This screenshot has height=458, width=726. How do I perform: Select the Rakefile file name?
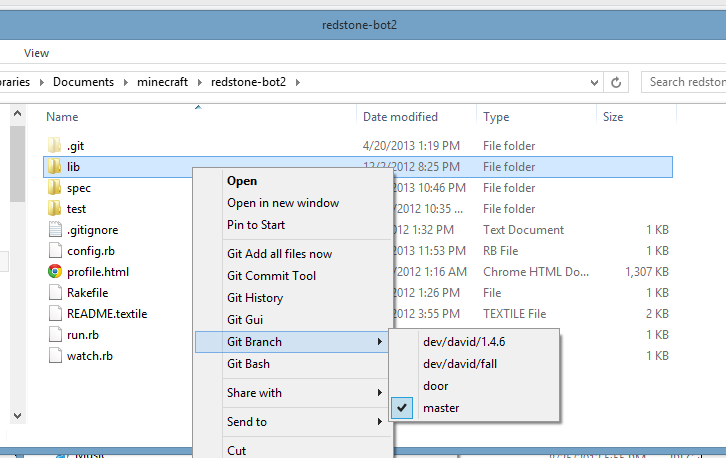click(88, 293)
